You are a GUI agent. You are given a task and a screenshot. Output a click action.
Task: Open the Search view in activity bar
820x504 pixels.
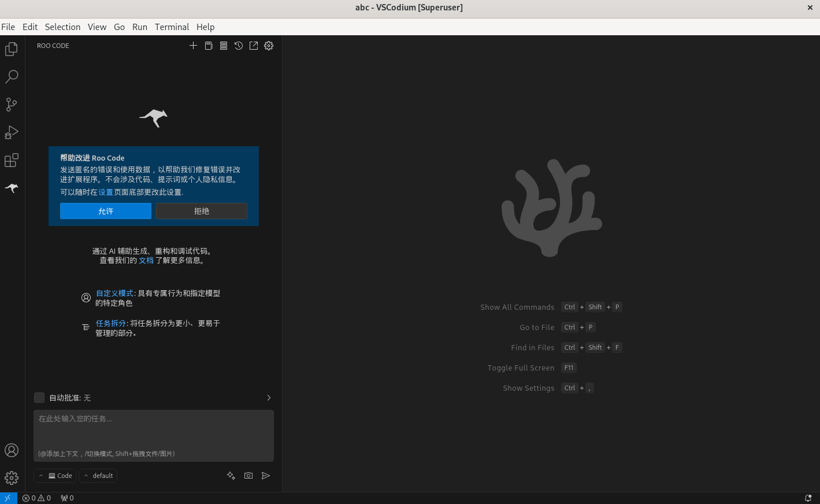coord(12,77)
